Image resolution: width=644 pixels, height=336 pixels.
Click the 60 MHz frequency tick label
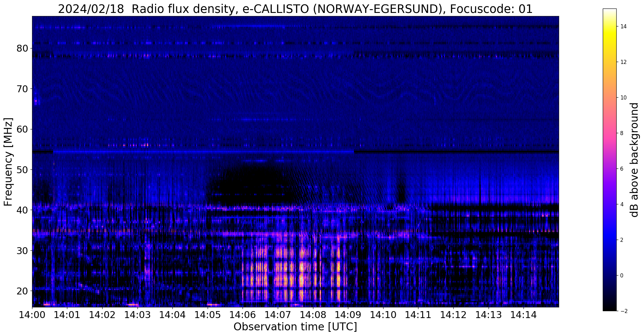(22, 129)
